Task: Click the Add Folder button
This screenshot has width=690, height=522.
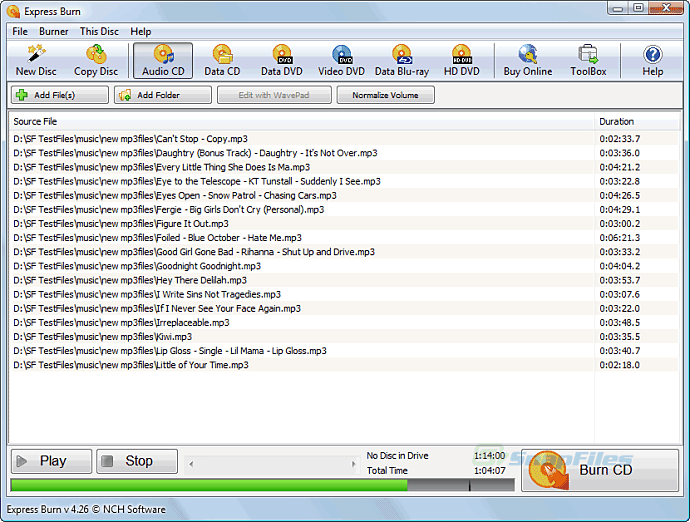Action: coord(163,95)
